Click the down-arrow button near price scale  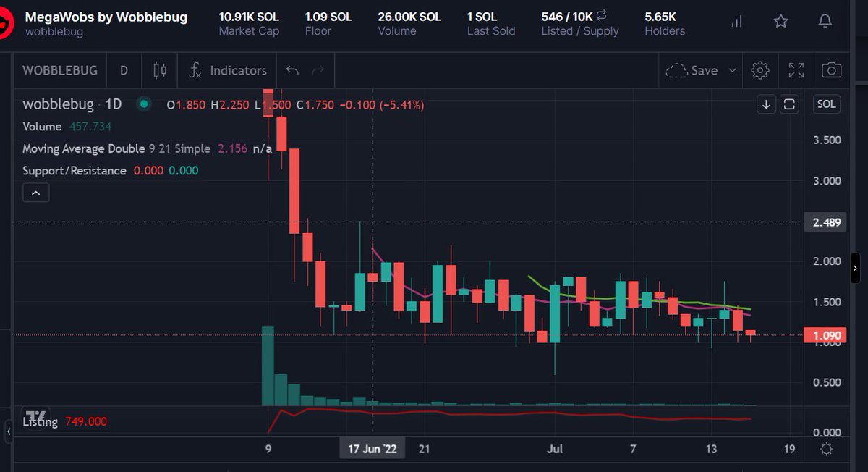pyautogui.click(x=767, y=104)
